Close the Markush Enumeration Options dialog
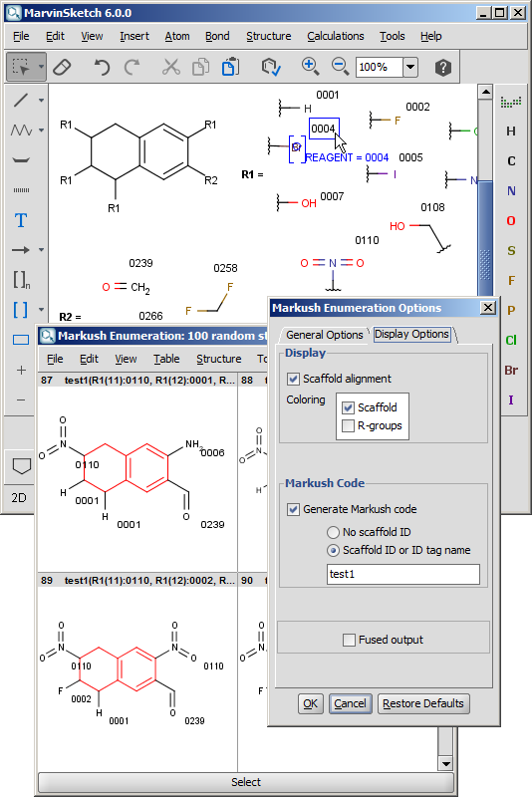Viewport: 532px width, 797px height. pyautogui.click(x=488, y=308)
